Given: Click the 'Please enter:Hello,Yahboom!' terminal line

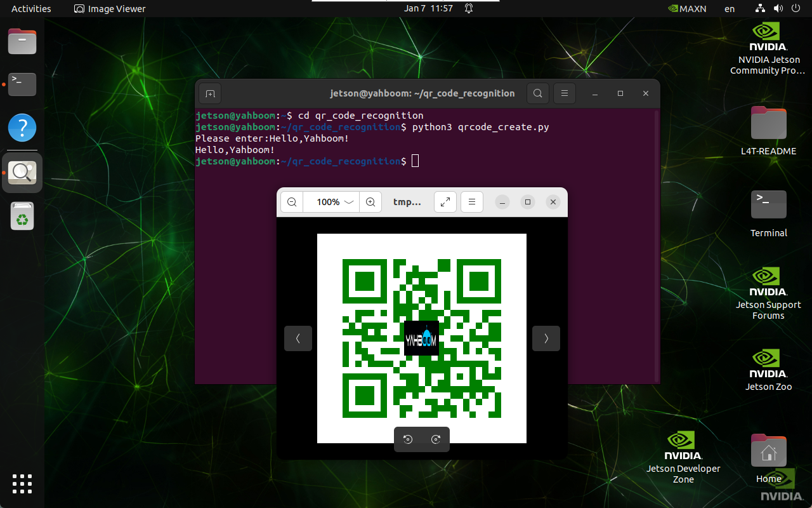Looking at the screenshot, I should click(272, 138).
